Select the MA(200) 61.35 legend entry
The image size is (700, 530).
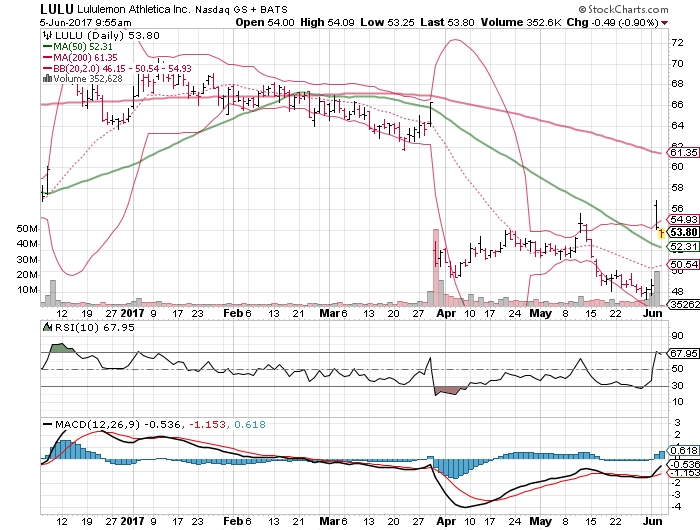pyautogui.click(x=80, y=58)
